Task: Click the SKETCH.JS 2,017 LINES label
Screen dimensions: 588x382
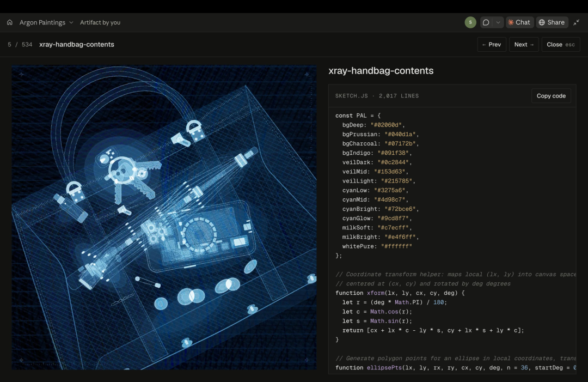Action: pyautogui.click(x=377, y=96)
